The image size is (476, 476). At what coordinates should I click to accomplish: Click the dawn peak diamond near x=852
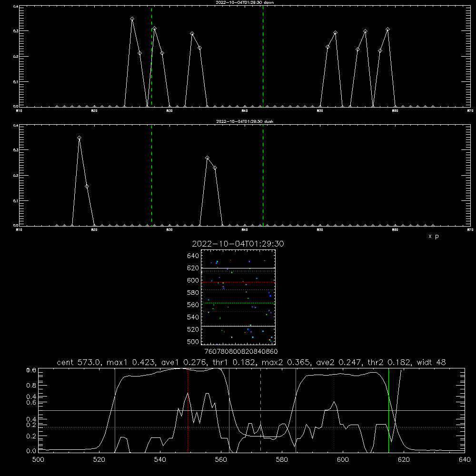[335, 33]
